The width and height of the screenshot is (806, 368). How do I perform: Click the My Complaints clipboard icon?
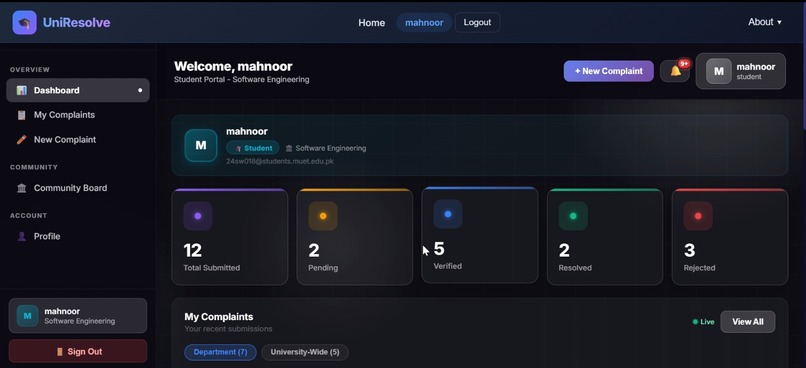click(x=22, y=115)
